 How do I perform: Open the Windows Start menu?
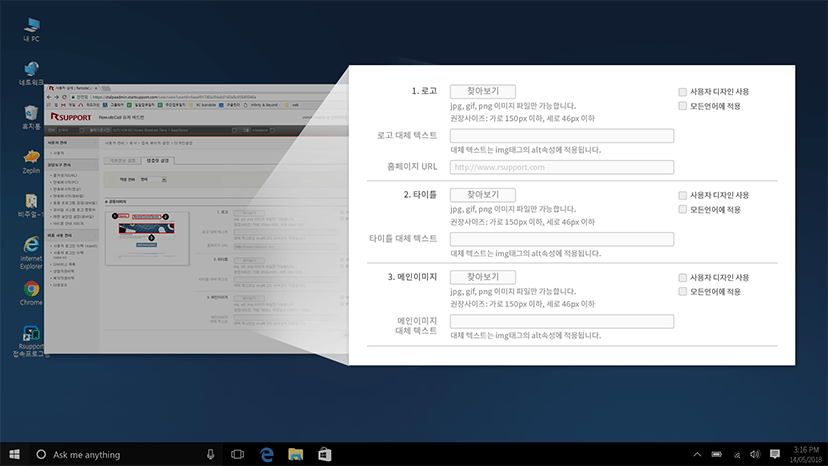pyautogui.click(x=14, y=454)
